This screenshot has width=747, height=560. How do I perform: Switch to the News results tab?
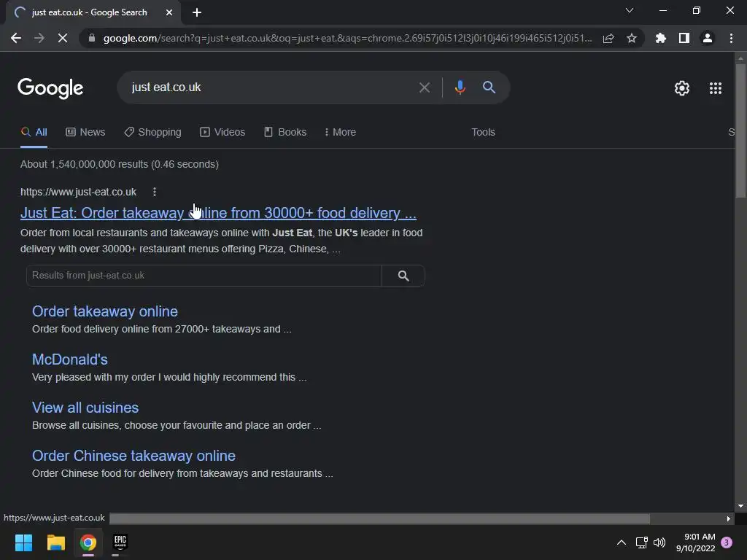click(x=85, y=133)
